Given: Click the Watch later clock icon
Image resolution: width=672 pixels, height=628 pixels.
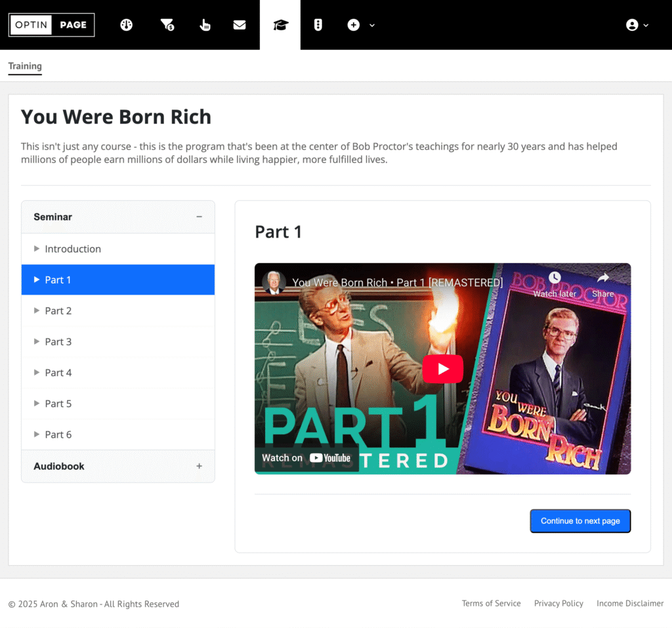Looking at the screenshot, I should (x=555, y=278).
